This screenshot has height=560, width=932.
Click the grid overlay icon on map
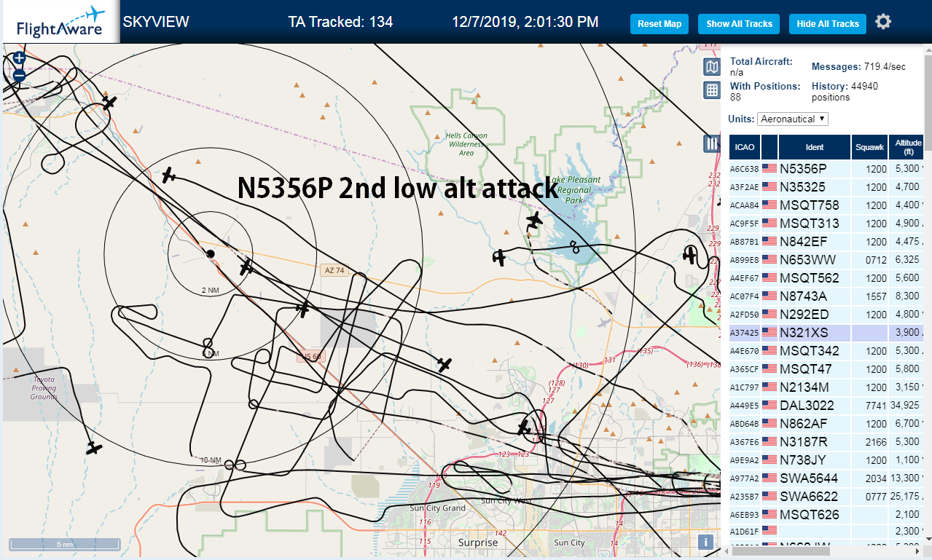point(712,90)
